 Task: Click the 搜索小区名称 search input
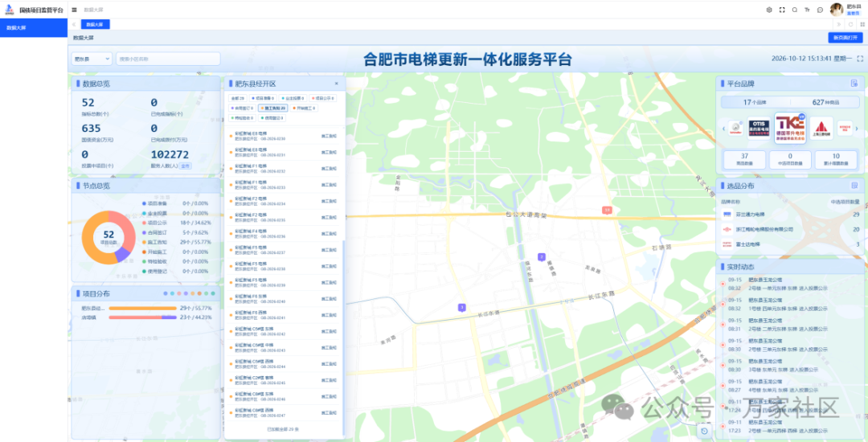click(168, 59)
